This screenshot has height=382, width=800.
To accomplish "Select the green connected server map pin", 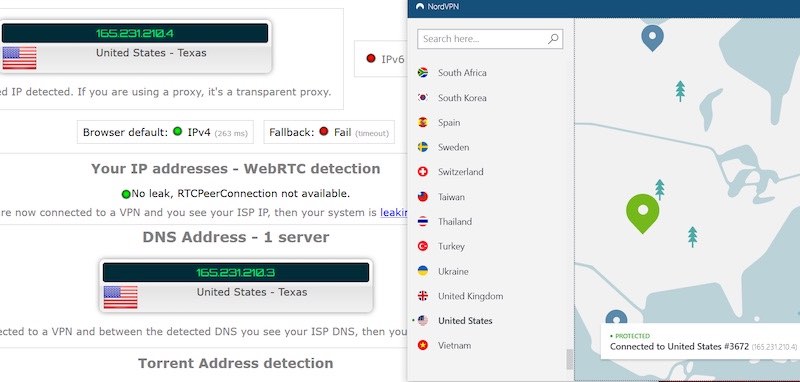I will [642, 214].
